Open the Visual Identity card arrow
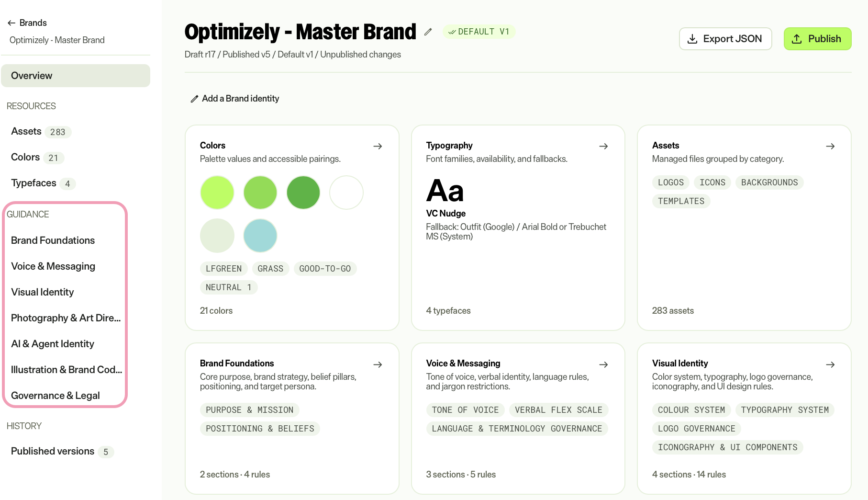The image size is (868, 500). point(830,364)
